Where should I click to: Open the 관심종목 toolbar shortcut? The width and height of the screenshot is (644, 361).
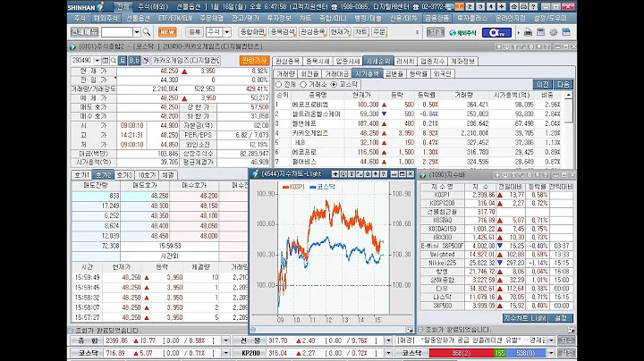pos(312,32)
